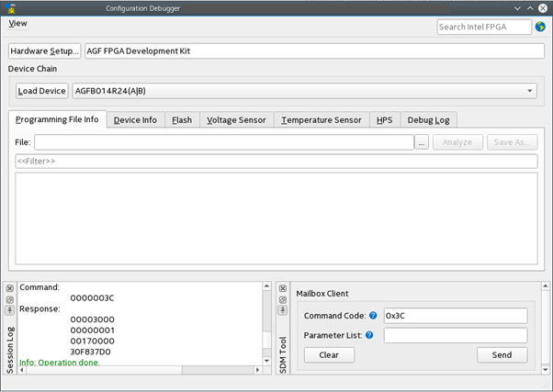Switch to the Flash tab
This screenshot has height=392, width=553.
[x=182, y=120]
